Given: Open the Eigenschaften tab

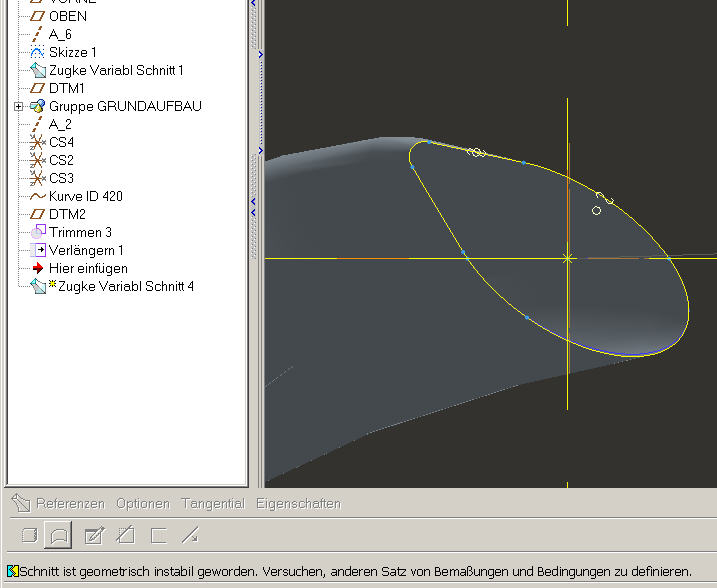Looking at the screenshot, I should pos(299,503).
